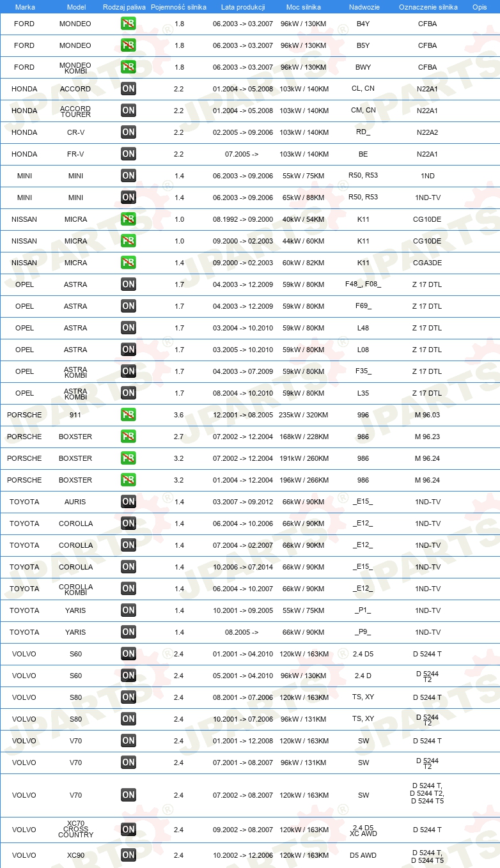Screen dimensions: 500x868
Task: Click the body code F69_
Action: pos(363,306)
